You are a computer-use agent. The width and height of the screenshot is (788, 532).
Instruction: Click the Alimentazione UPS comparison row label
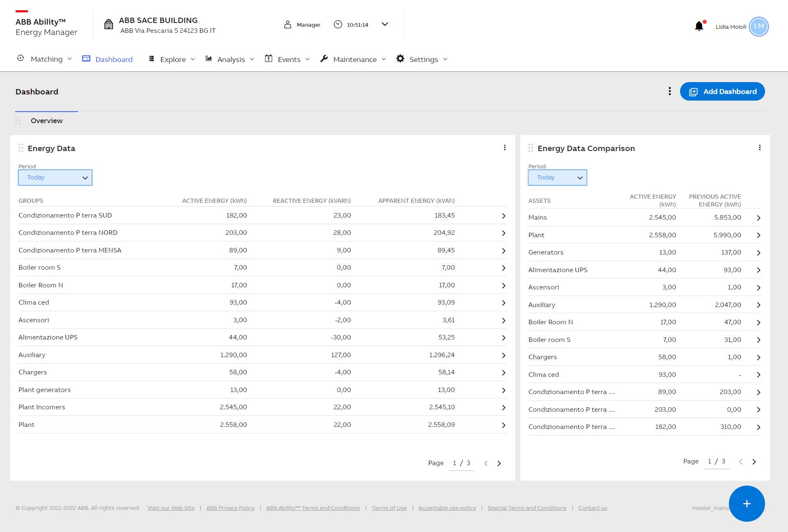click(x=558, y=270)
